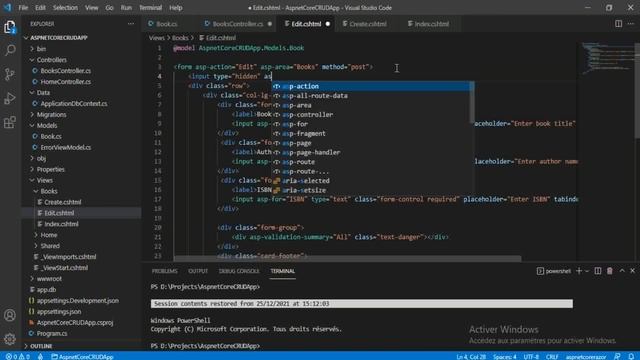Screen dimensions: 640x360
Task: Click the editor horizontal scrollbar
Action: click(x=347, y=258)
